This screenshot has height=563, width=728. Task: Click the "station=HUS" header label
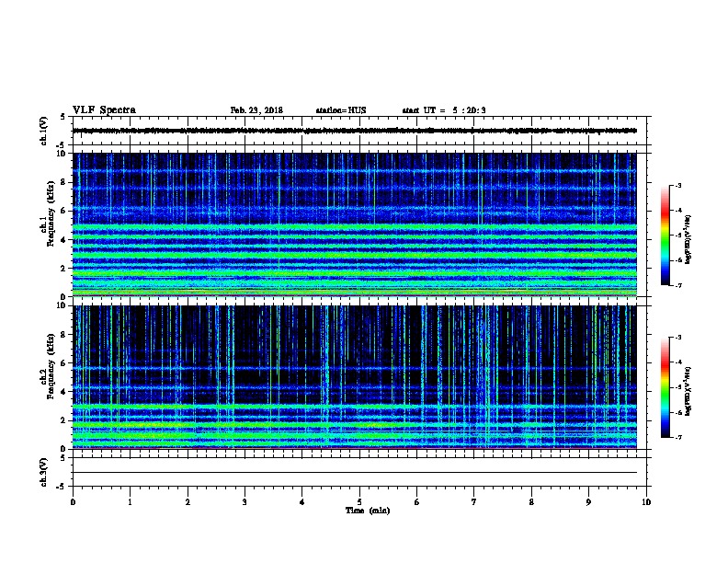(x=341, y=110)
